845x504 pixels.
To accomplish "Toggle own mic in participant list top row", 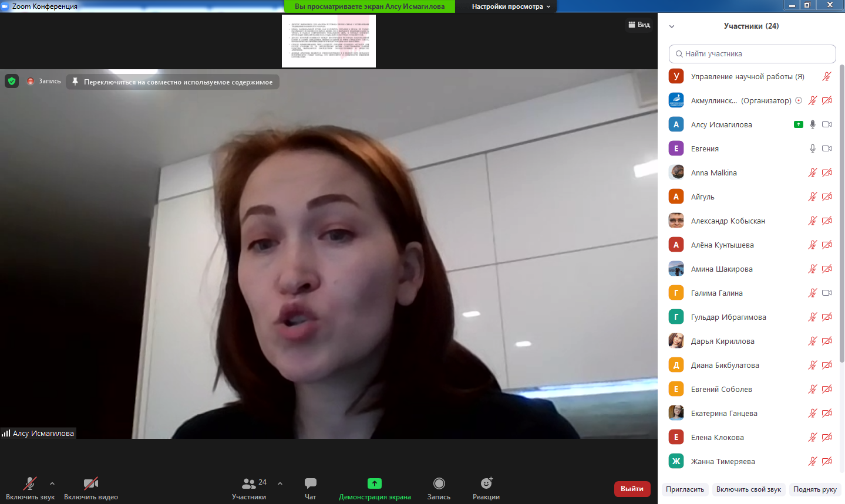I will point(826,76).
